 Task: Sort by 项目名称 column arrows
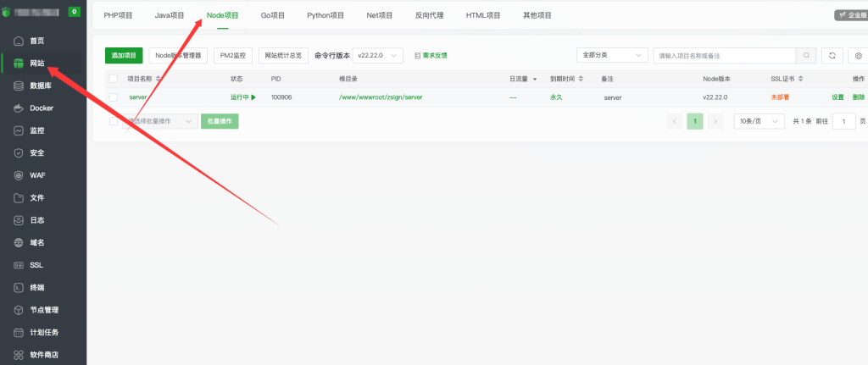pyautogui.click(x=159, y=79)
